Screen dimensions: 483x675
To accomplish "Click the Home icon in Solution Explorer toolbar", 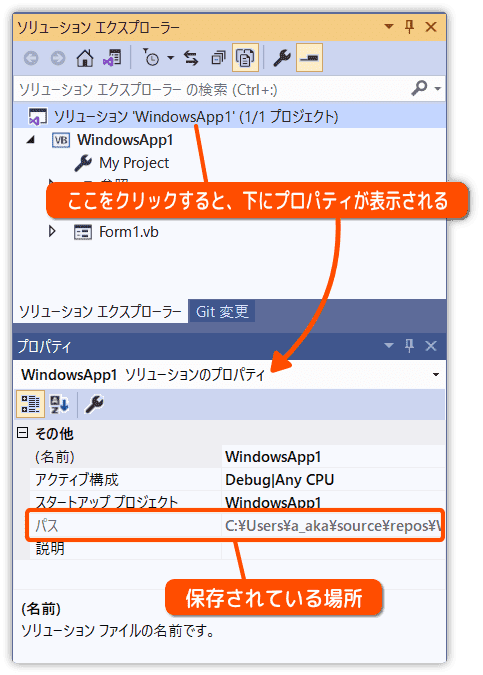I will click(85, 58).
